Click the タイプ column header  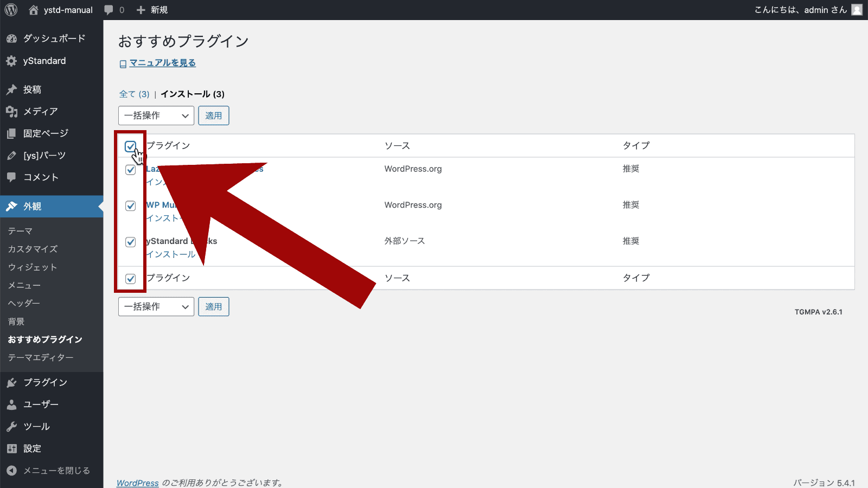click(636, 145)
